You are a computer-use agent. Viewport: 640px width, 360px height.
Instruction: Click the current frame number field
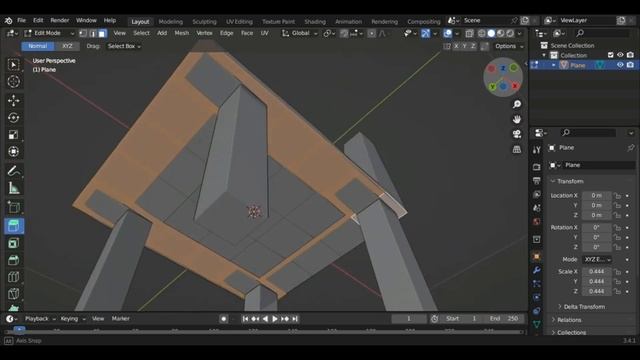(x=409, y=319)
